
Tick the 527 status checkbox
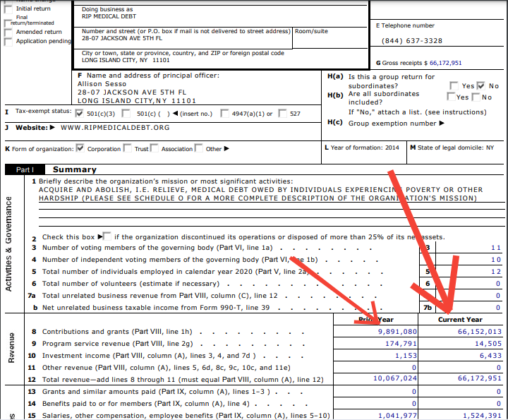(283, 113)
